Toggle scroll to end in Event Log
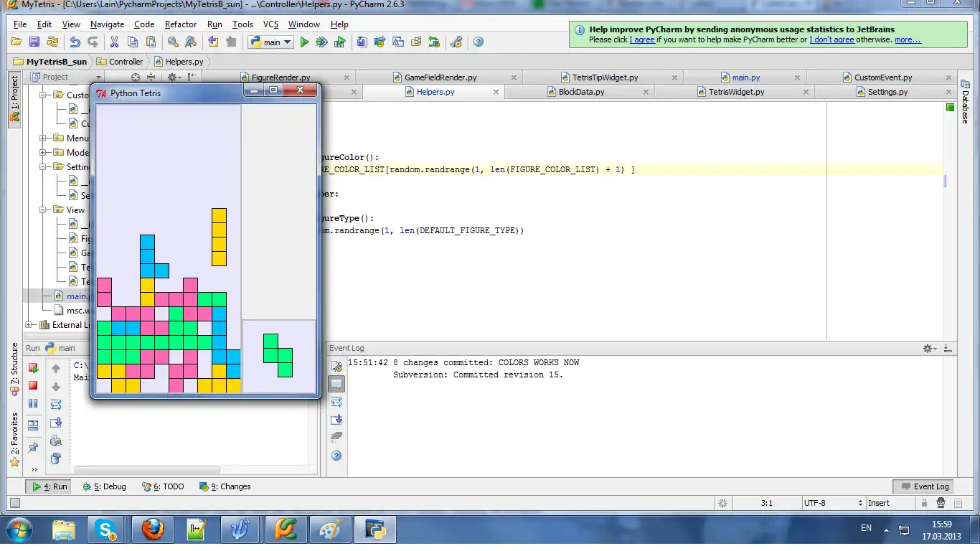The height and width of the screenshot is (551, 980). [x=336, y=420]
